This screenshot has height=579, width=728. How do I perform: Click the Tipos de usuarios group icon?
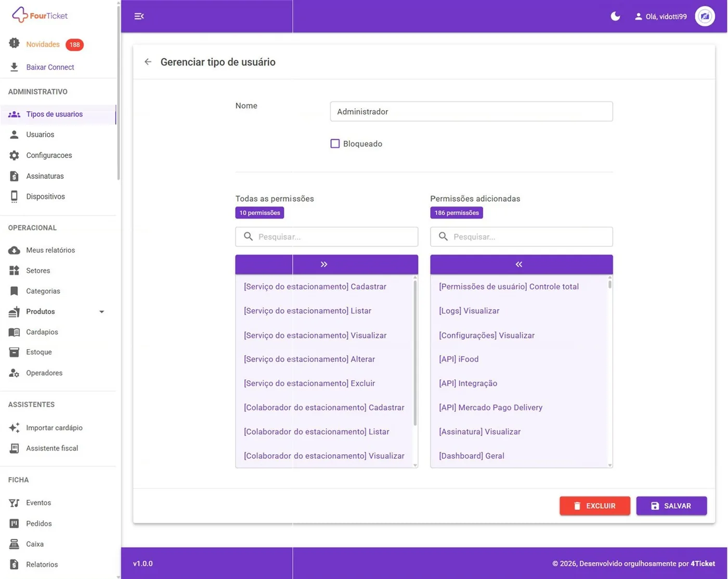tap(14, 114)
